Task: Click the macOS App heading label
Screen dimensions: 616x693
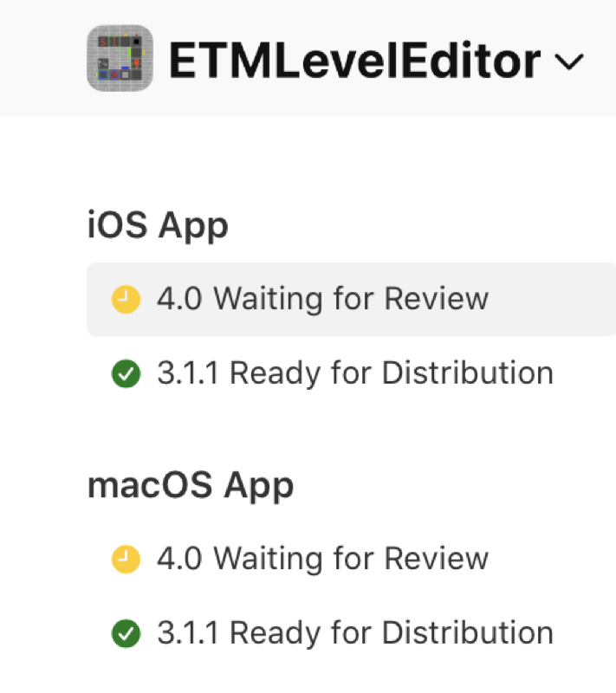Action: 190,485
